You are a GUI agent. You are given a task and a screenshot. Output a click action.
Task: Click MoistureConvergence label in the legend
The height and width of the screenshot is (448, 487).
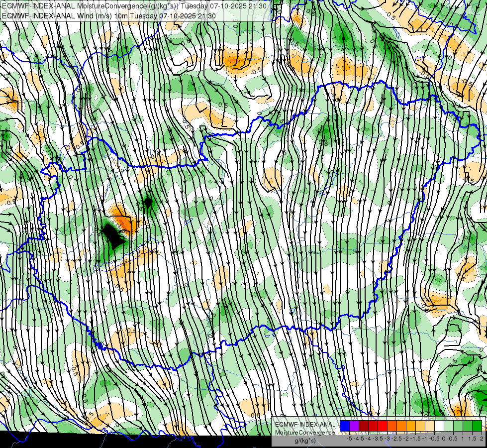tap(305, 433)
